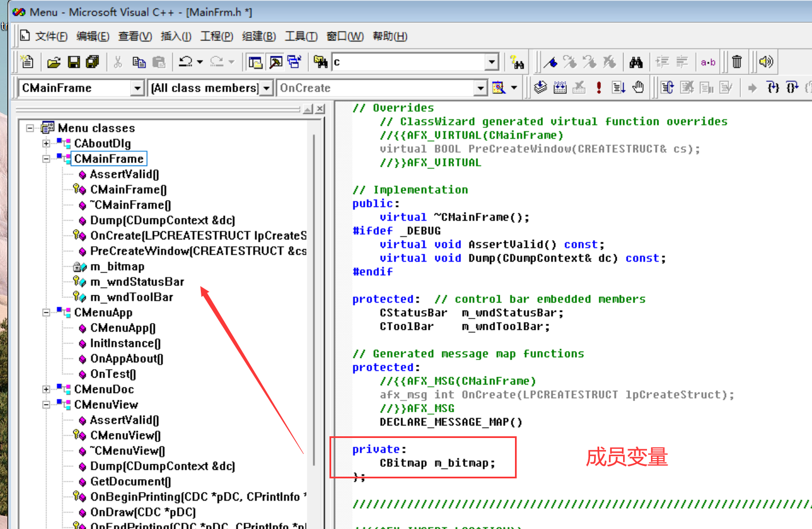
Task: Click the binoculars Find icon
Action: pos(636,62)
